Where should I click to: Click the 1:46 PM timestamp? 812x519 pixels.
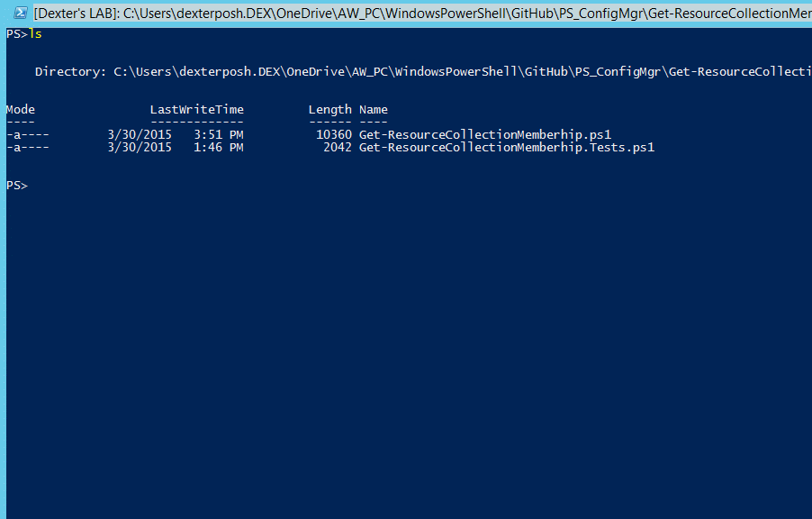(x=219, y=148)
